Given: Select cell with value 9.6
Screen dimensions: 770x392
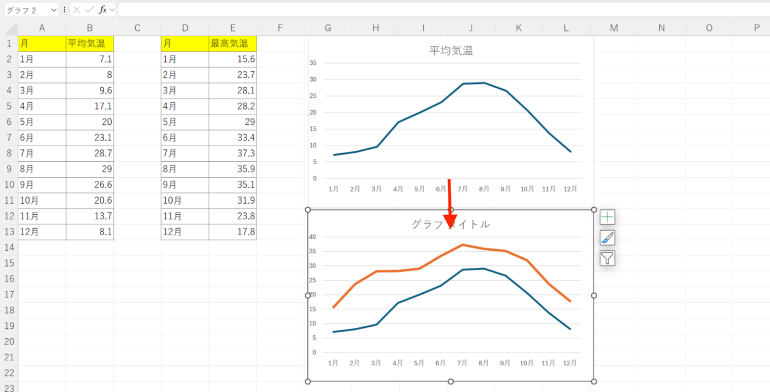Looking at the screenshot, I should [89, 91].
